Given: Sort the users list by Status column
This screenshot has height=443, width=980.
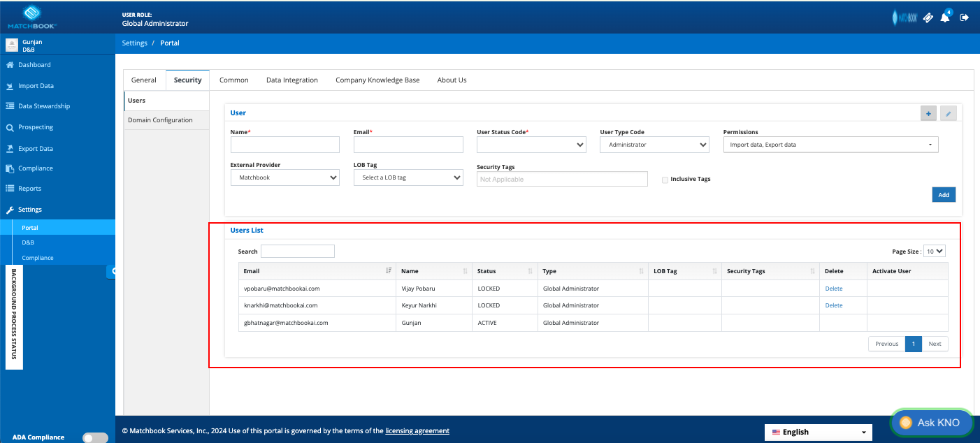Looking at the screenshot, I should pyautogui.click(x=505, y=271).
